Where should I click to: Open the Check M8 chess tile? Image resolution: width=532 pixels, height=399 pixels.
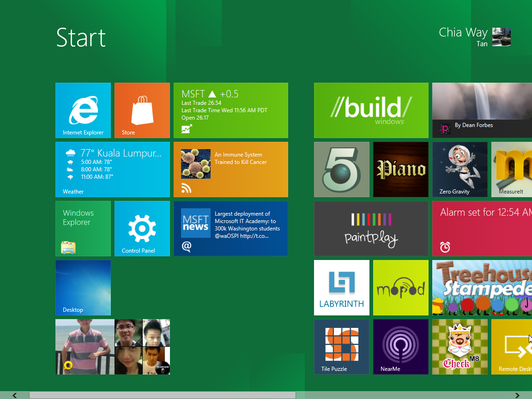pos(460,347)
